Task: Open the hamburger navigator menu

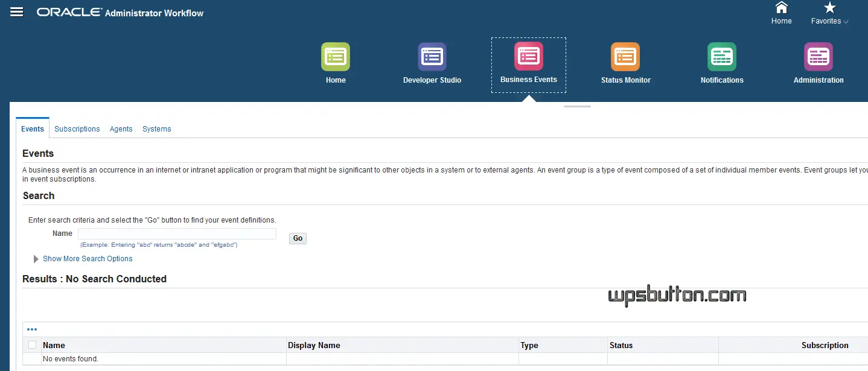Action: click(x=17, y=12)
